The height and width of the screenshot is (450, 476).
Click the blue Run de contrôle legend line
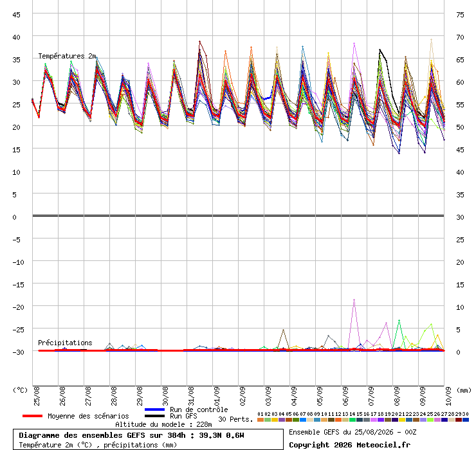[155, 410]
